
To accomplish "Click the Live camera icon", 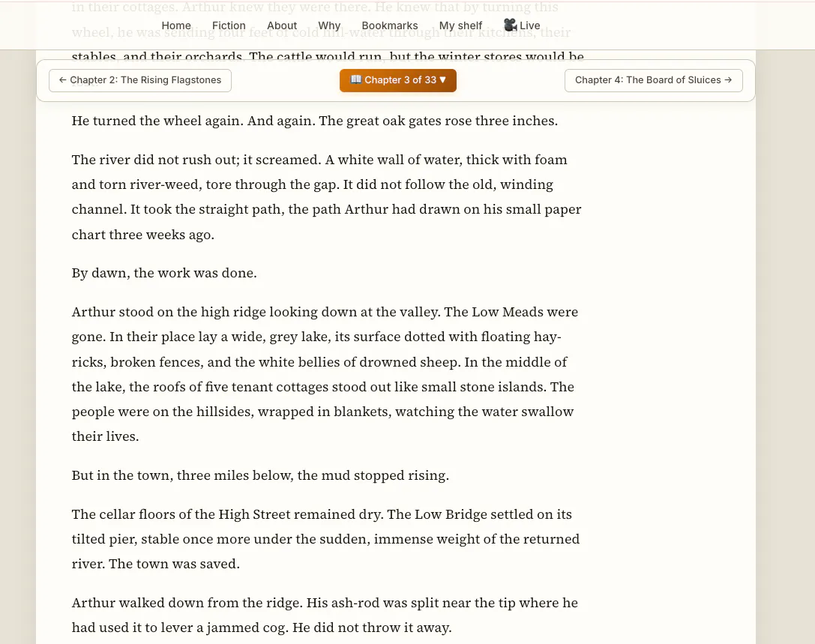I will pos(510,25).
